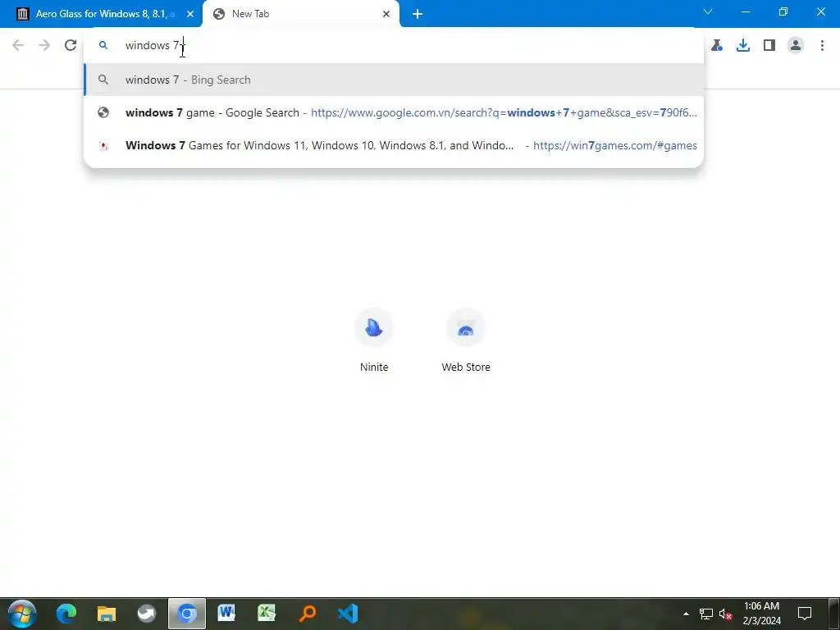Show hidden system tray icons
Viewport: 840px width, 630px height.
pyautogui.click(x=687, y=614)
